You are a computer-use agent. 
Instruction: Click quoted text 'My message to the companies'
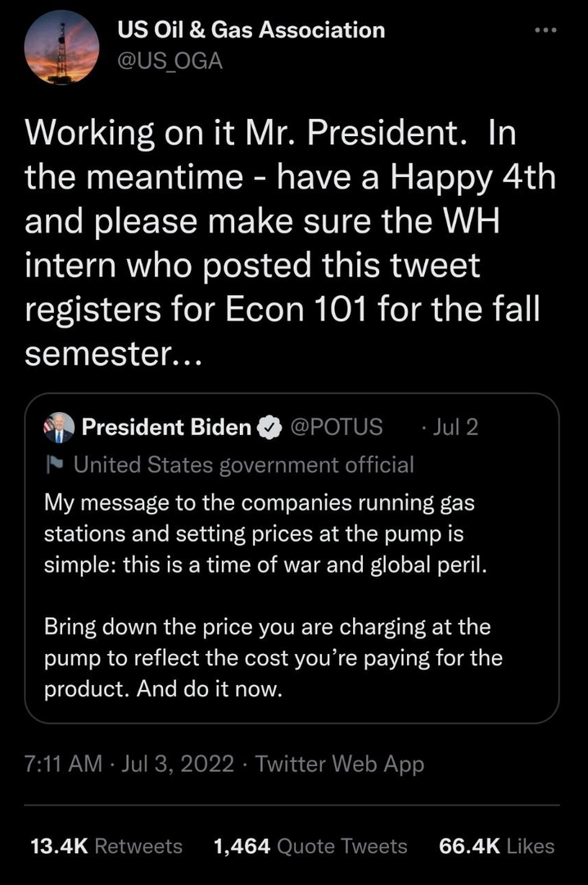[x=192, y=502]
